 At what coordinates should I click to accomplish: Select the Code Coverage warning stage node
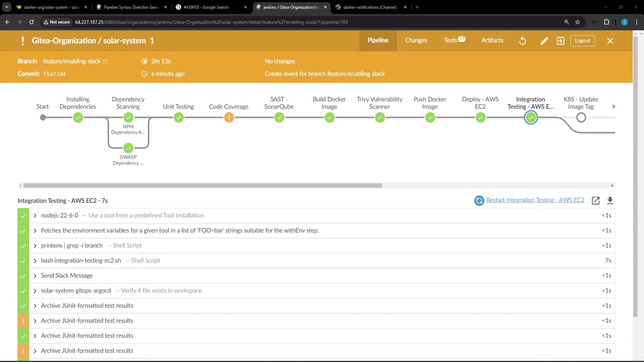click(229, 118)
